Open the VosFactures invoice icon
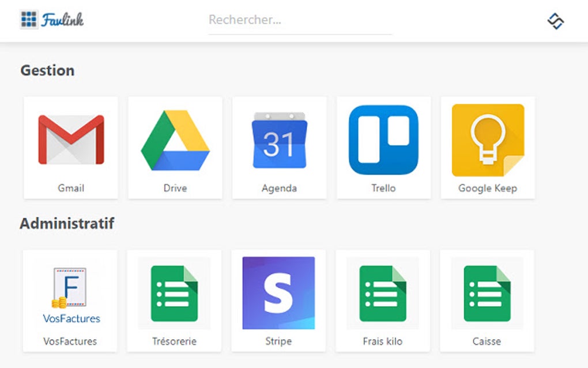The width and height of the screenshot is (588, 368). 71,295
